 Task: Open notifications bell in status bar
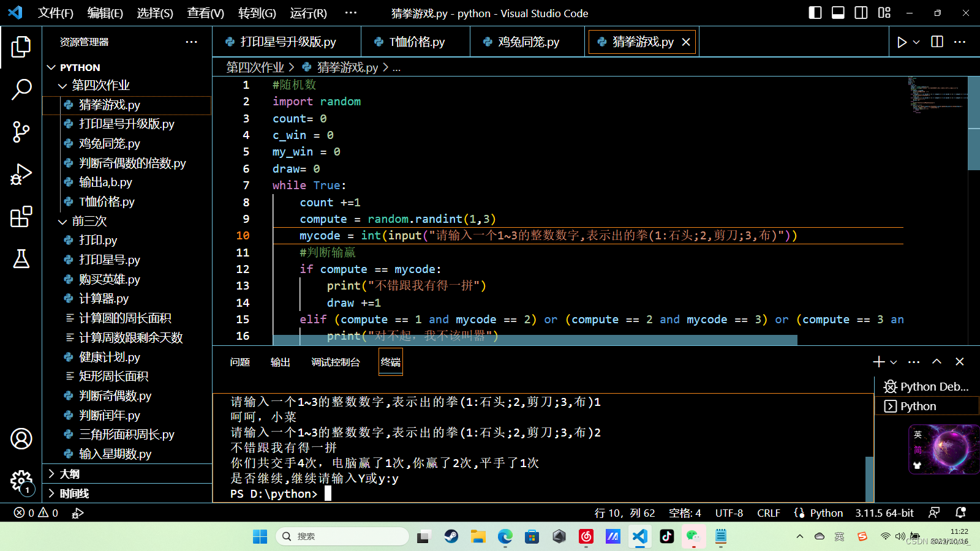tap(960, 512)
